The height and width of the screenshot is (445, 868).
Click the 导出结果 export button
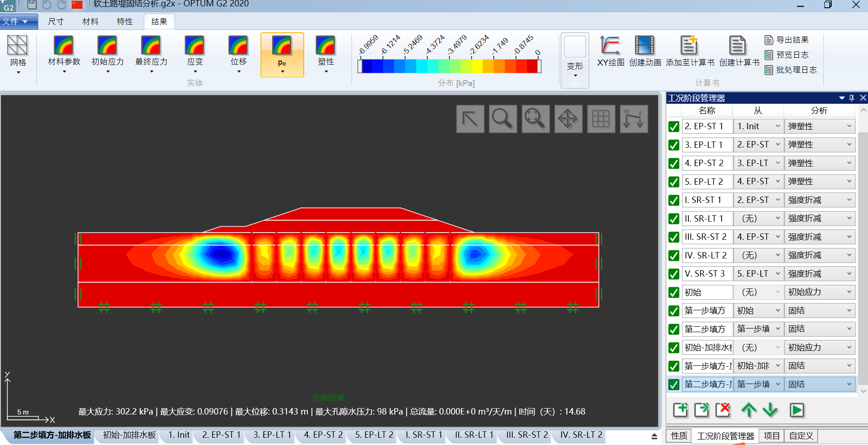coord(787,40)
